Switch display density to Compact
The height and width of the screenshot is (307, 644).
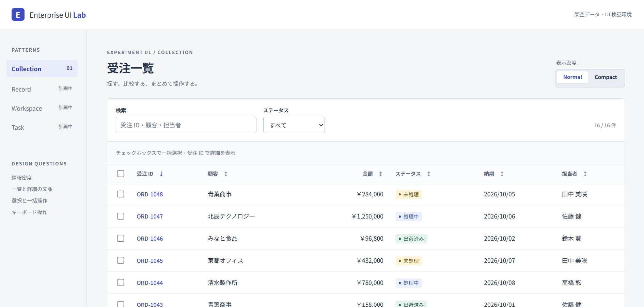pyautogui.click(x=606, y=77)
